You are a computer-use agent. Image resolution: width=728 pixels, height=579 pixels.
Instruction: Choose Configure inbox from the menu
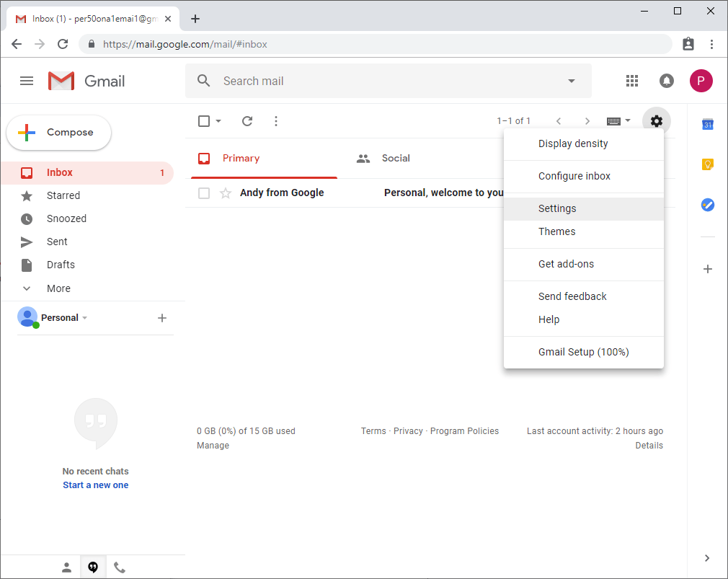tap(584, 177)
